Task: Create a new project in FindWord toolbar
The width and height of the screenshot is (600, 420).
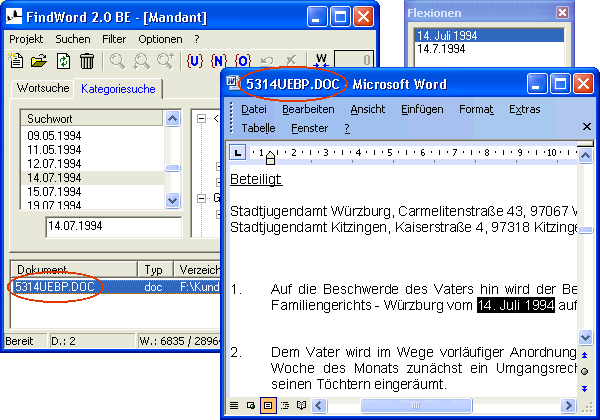Action: click(16, 61)
